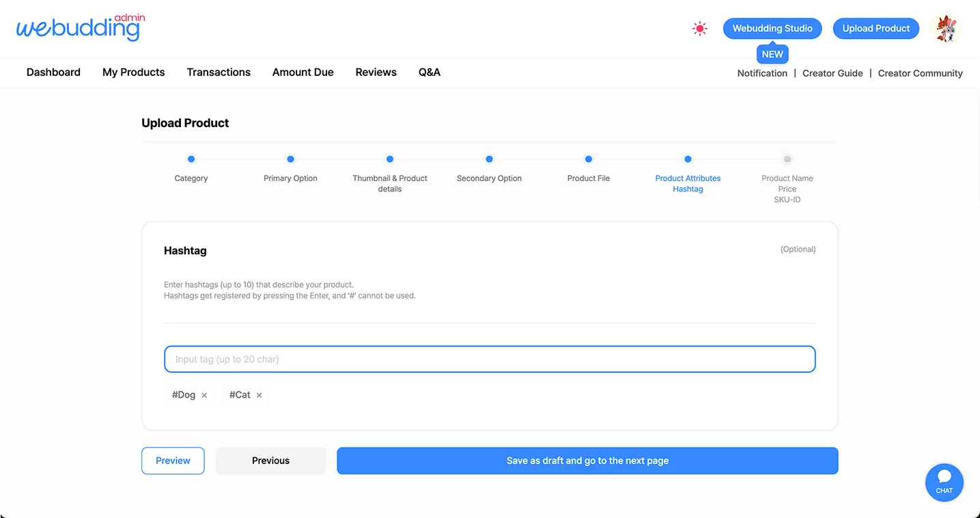980x518 pixels.
Task: Remove the #Cat hashtag
Action: coord(259,396)
